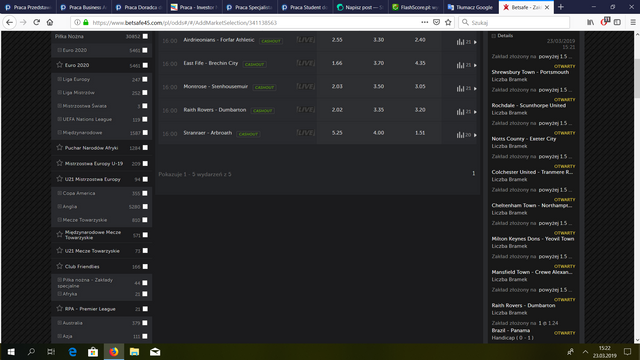Open stats icon for Raith Rovers - Dumbarton
The width and height of the screenshot is (640, 360).
tap(460, 111)
